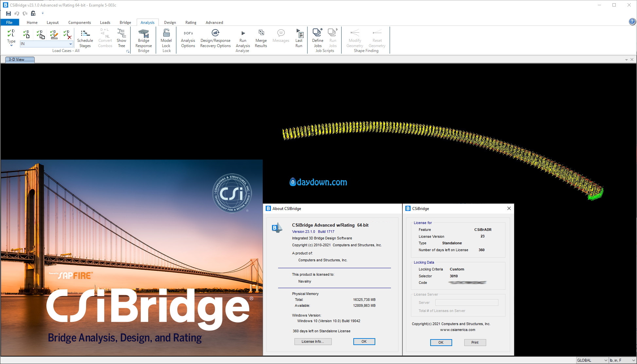Switch to the Layout ribbon tab
Screen dimensions: 637x364
coord(53,22)
